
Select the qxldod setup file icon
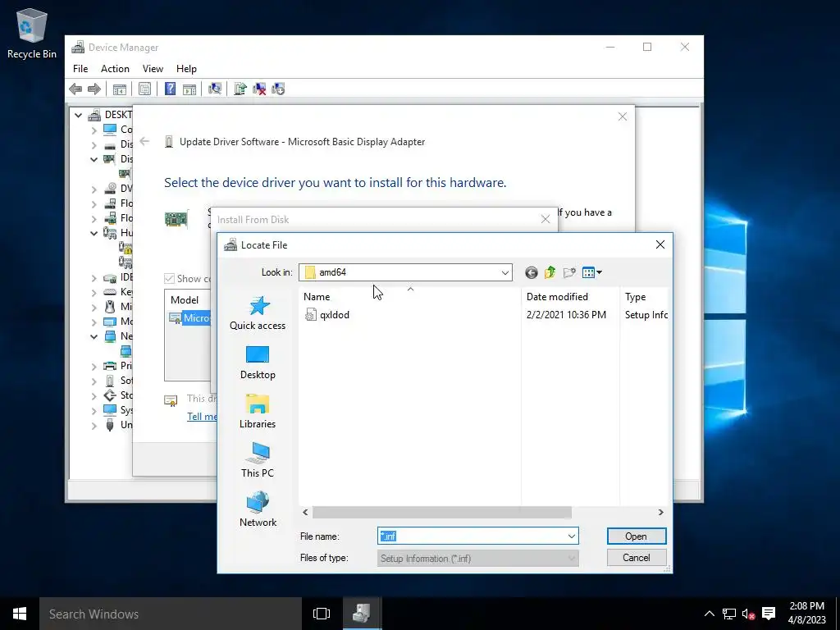click(x=311, y=314)
